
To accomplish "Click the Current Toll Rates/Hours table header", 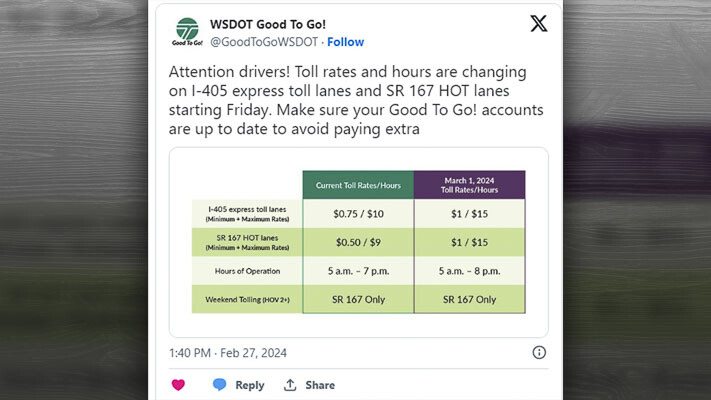I will (357, 185).
